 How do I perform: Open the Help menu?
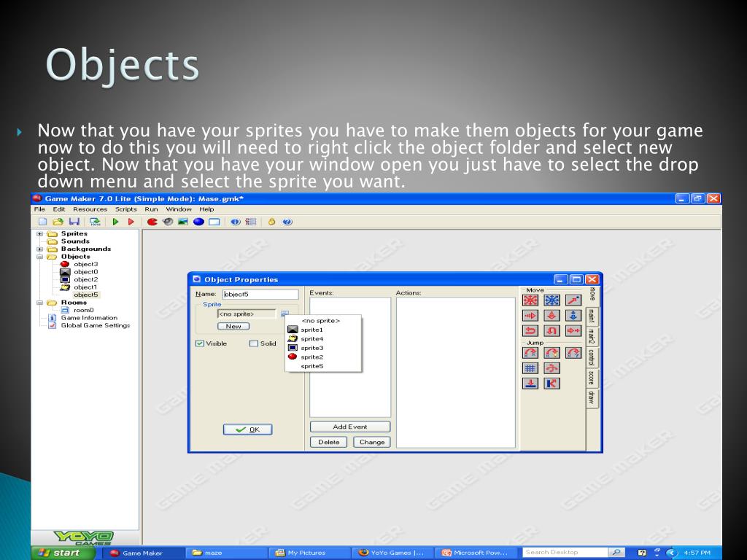click(206, 209)
